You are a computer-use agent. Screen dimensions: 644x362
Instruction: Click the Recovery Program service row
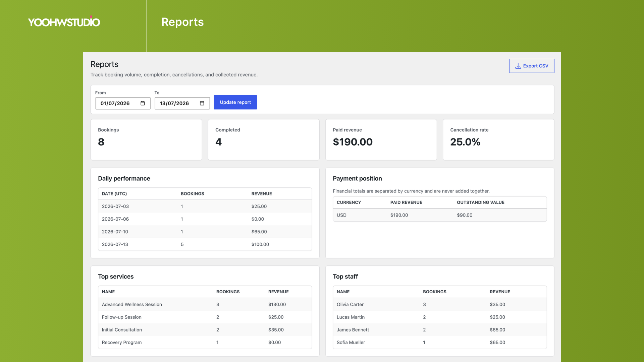point(205,343)
